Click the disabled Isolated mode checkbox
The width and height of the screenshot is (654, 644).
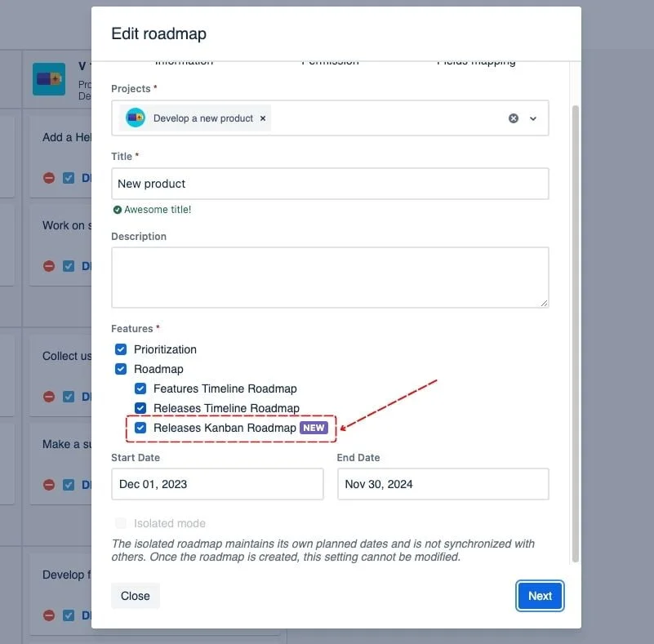point(121,523)
